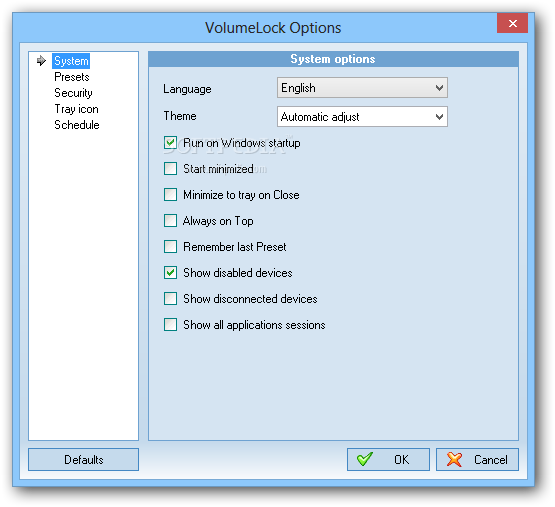Select the System category in sidebar
The height and width of the screenshot is (507, 555).
(71, 61)
